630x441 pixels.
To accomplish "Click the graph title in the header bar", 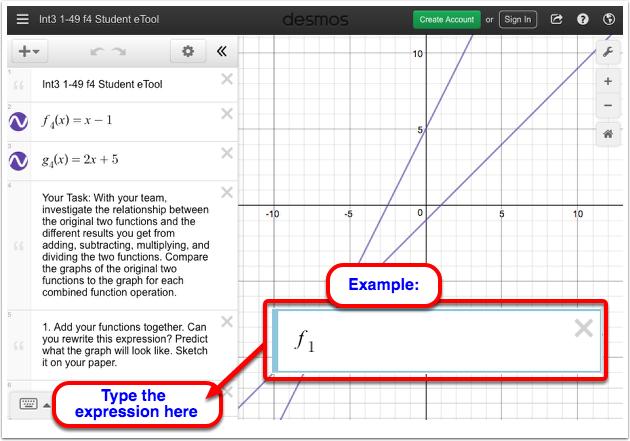I will coord(99,19).
